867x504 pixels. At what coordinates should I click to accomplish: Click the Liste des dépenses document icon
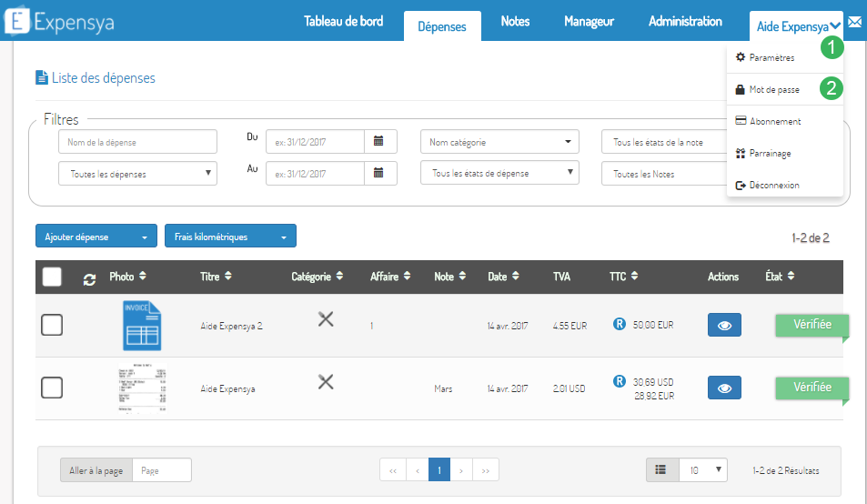42,77
